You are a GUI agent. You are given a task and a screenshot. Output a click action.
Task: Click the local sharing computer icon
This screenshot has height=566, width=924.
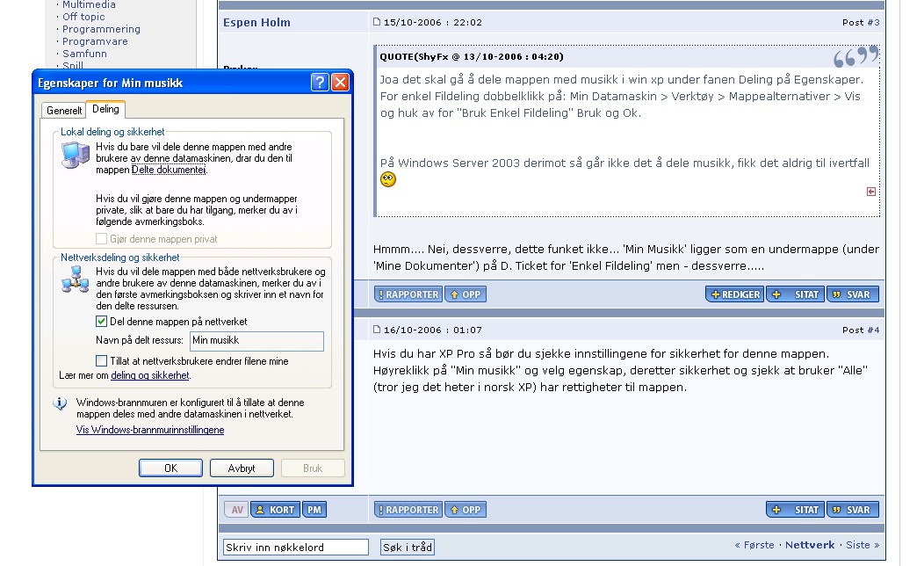pos(76,155)
